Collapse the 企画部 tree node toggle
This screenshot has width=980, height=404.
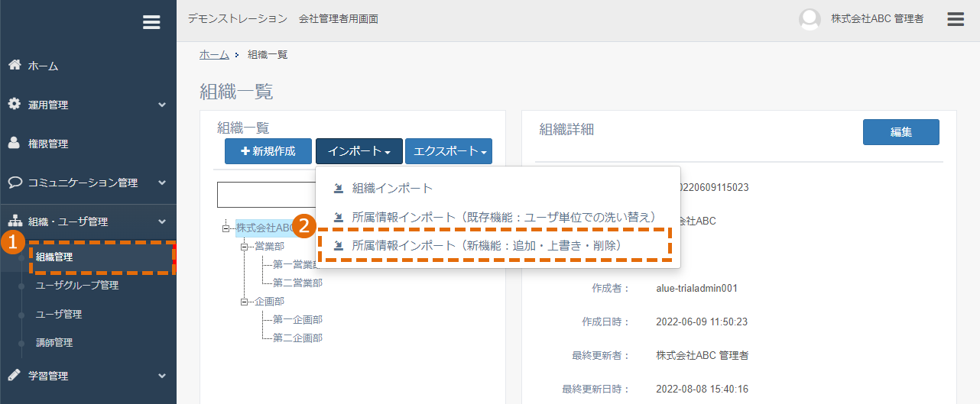click(245, 302)
